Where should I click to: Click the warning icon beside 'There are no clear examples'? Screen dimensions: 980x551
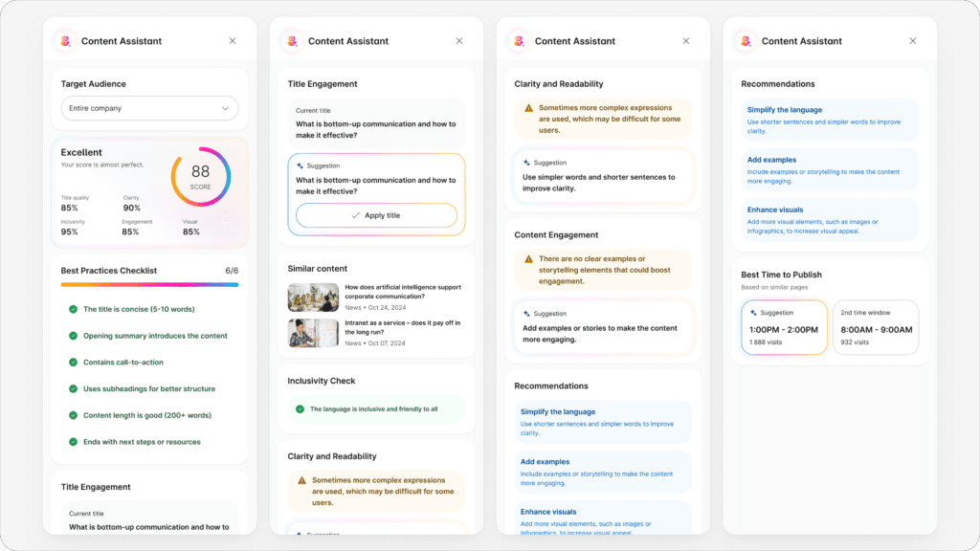[528, 259]
